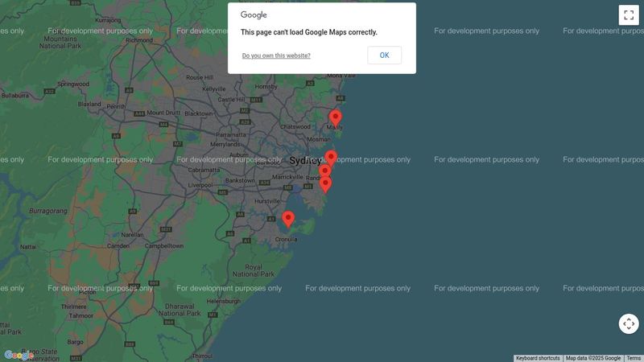This screenshot has width=644, height=362.
Task: Click the Helensburgh label
Action: (x=224, y=301)
